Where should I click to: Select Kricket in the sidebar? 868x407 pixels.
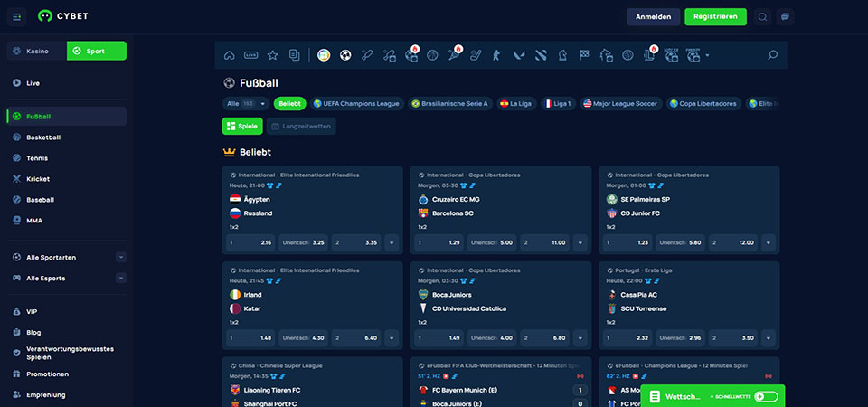(66, 179)
